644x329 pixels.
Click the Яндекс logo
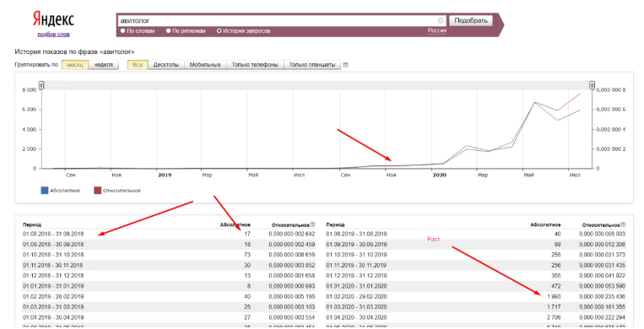point(53,19)
